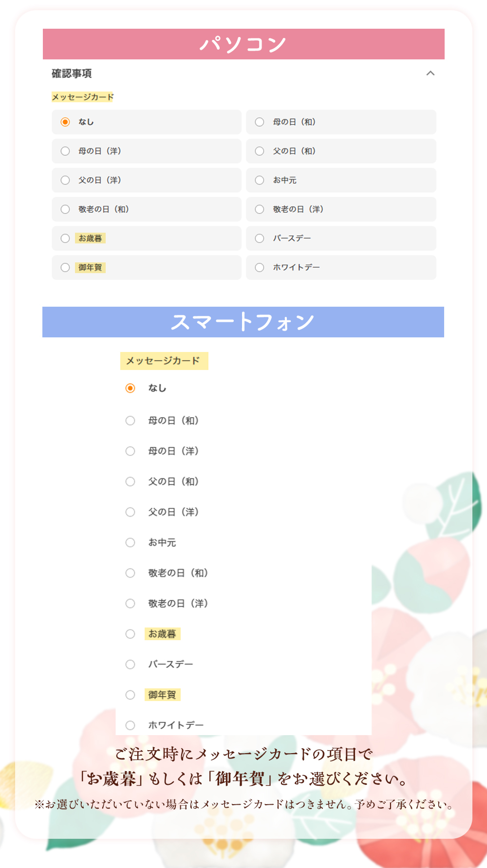Pick バースデー in PC section
The width and height of the screenshot is (487, 868).
[x=260, y=239]
